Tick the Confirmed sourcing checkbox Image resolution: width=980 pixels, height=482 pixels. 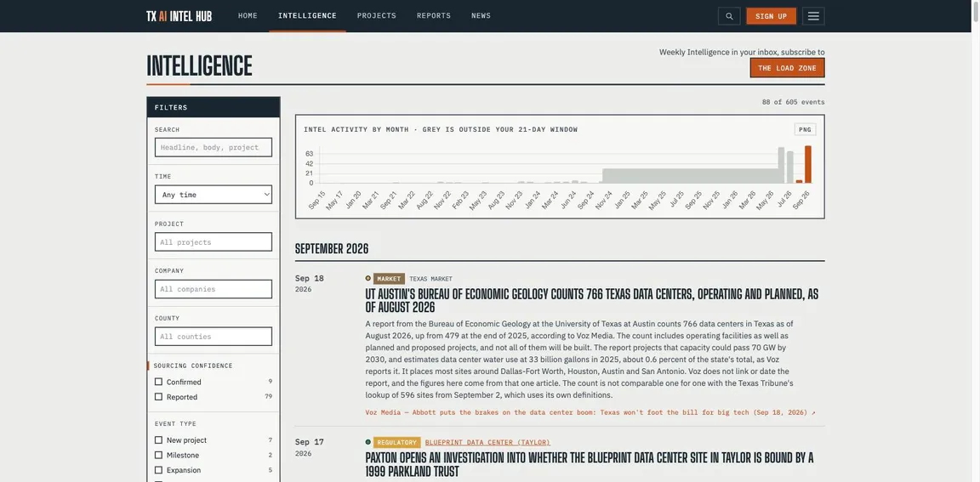pos(159,382)
